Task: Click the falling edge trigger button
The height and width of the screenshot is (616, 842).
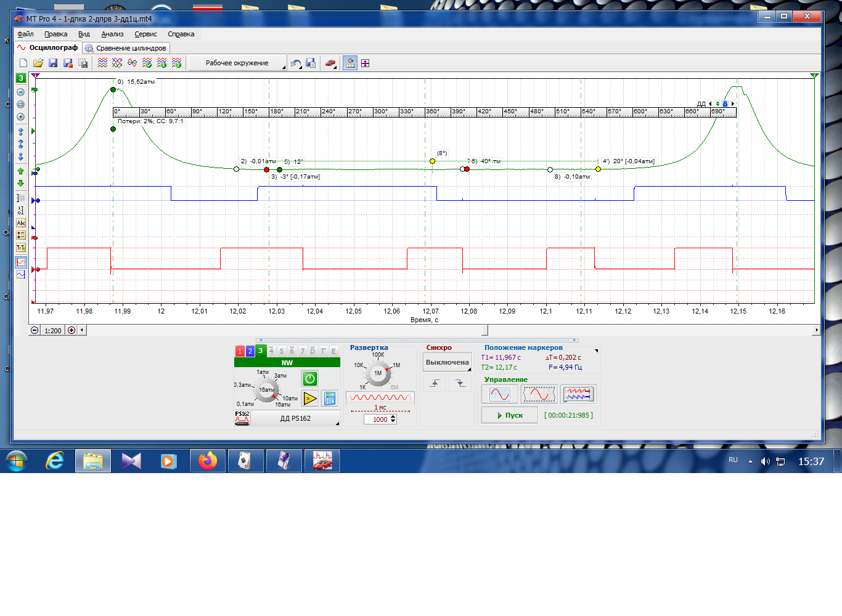Action: [460, 383]
